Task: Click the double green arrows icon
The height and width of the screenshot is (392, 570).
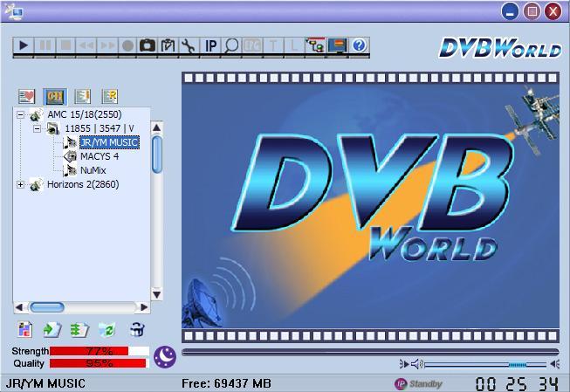Action: (x=79, y=330)
